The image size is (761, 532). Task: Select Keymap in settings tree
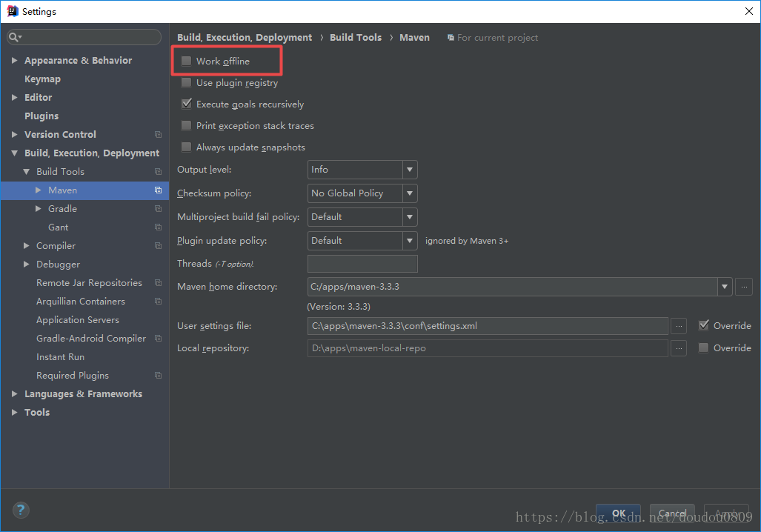pyautogui.click(x=43, y=79)
